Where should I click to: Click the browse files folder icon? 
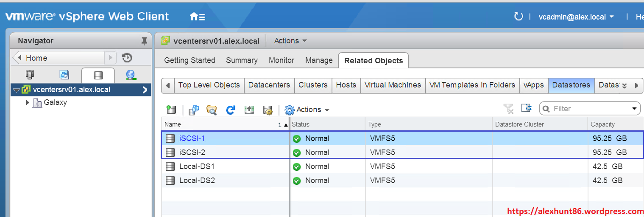click(212, 110)
